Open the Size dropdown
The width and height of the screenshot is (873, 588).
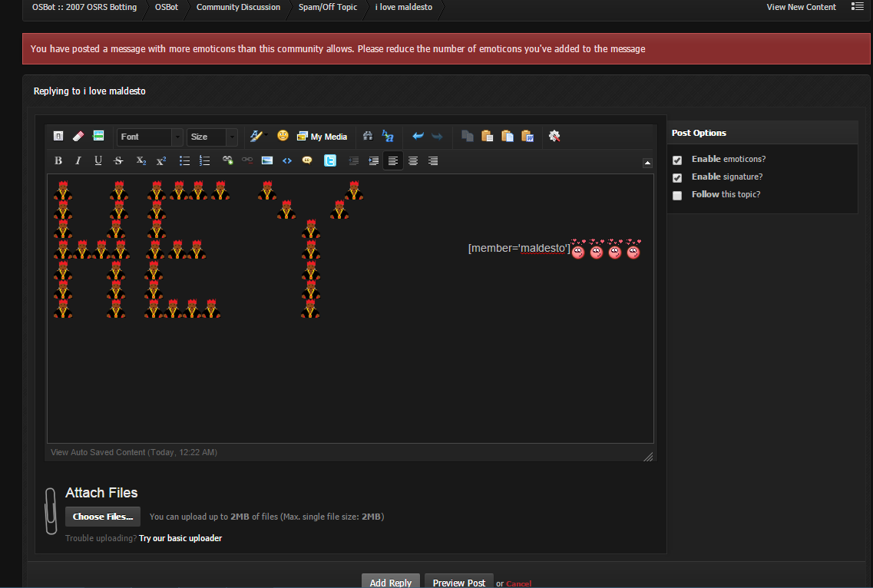212,137
